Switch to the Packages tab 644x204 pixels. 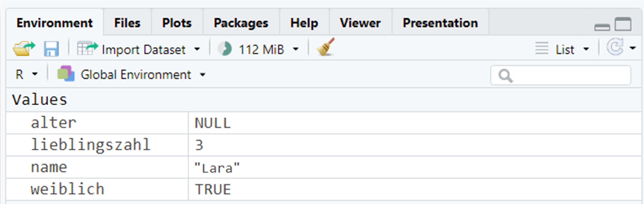coord(241,23)
